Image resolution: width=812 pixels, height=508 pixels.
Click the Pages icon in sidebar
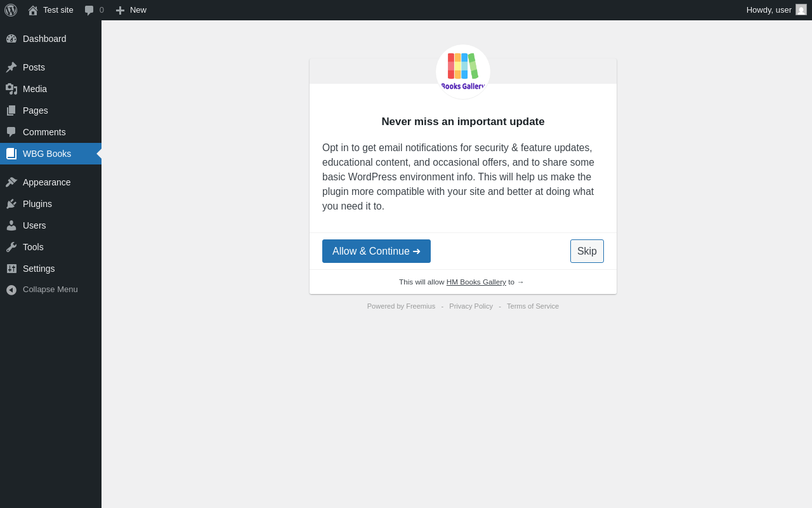point(11,110)
